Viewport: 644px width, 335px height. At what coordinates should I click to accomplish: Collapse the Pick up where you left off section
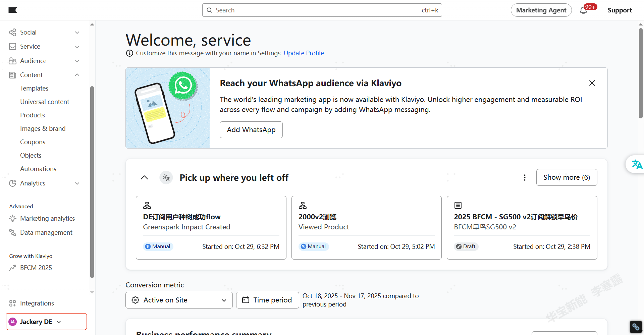[144, 177]
